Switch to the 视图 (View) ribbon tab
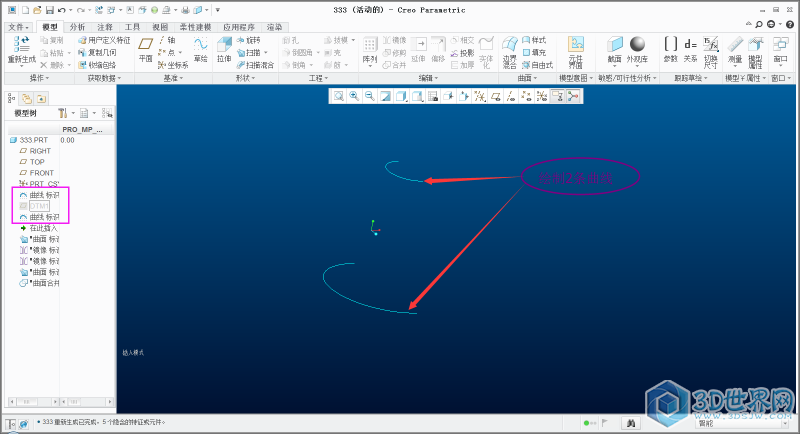The height and width of the screenshot is (434, 800). coord(160,27)
